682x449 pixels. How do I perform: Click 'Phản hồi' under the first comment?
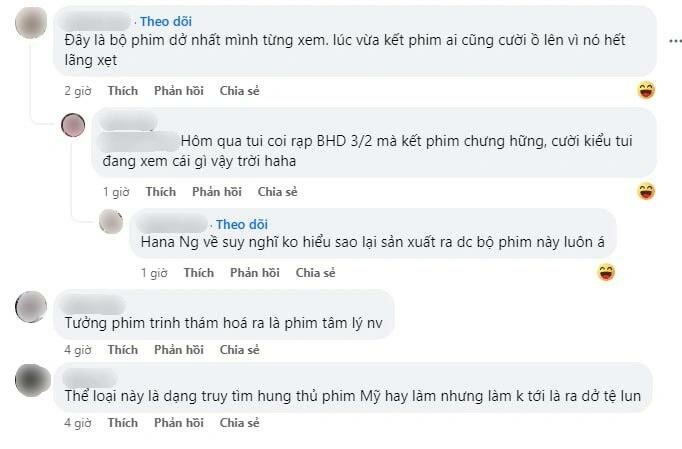178,91
